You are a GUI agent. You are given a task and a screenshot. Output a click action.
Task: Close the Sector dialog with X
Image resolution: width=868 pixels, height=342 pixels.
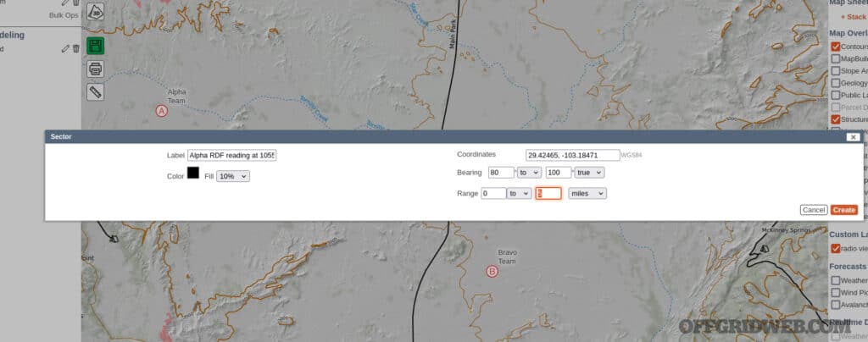pyautogui.click(x=853, y=137)
